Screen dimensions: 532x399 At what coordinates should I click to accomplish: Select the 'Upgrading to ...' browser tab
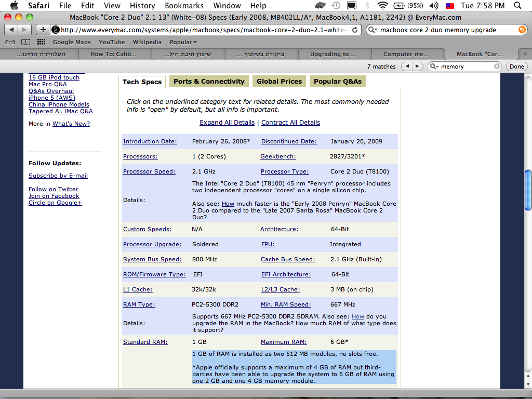point(333,54)
